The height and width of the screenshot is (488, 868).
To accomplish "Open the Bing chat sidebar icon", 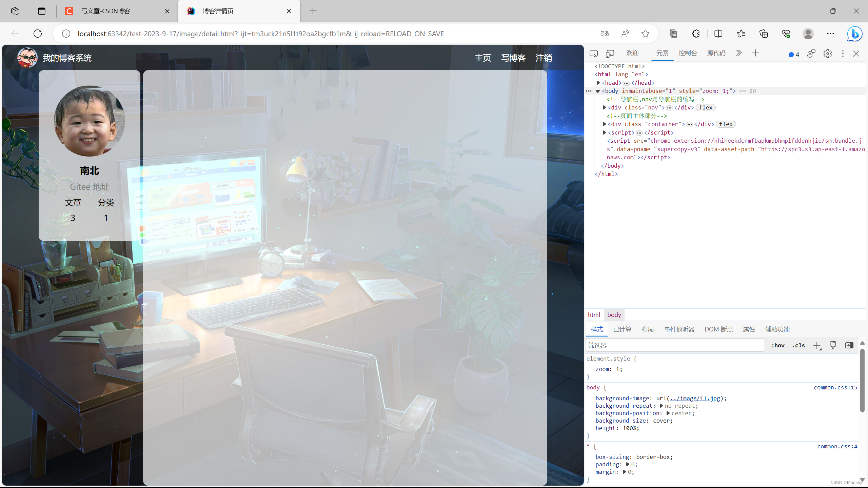I will click(854, 34).
